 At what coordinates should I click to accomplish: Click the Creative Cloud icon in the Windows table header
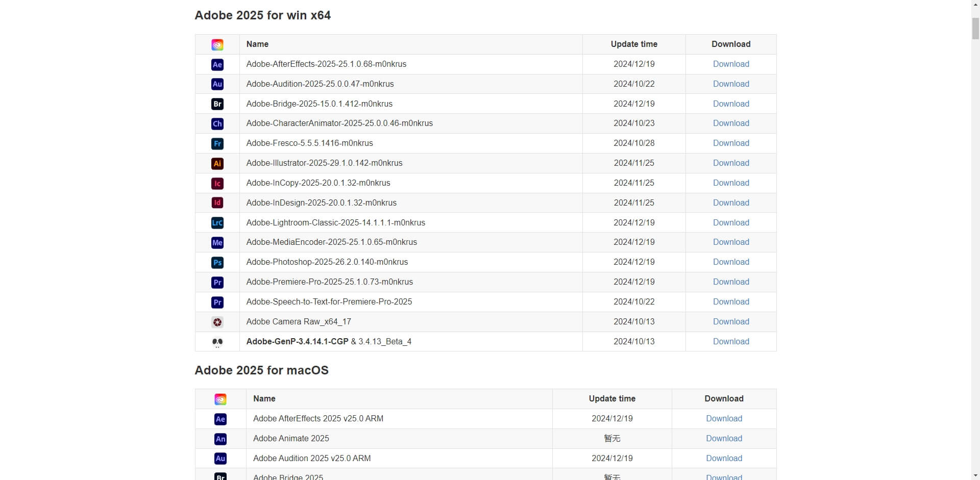coord(217,45)
